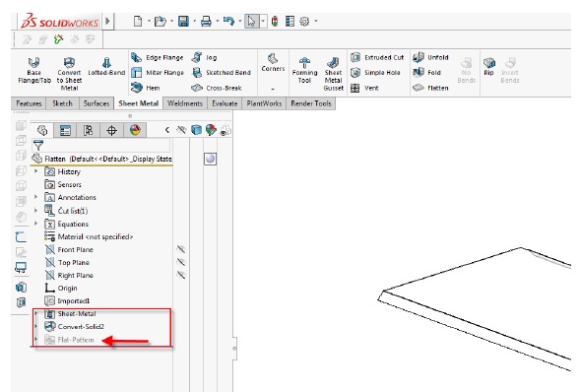
Task: Open the Sketch tab
Action: pyautogui.click(x=62, y=103)
